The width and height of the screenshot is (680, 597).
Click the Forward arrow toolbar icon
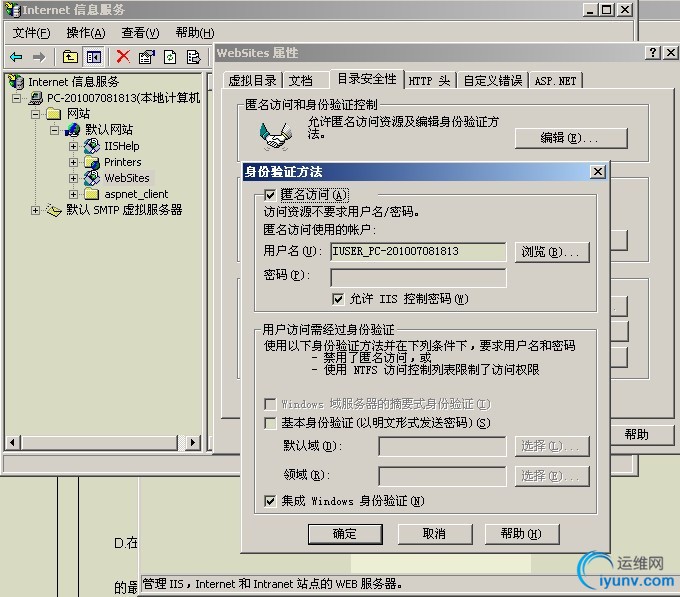(39, 57)
